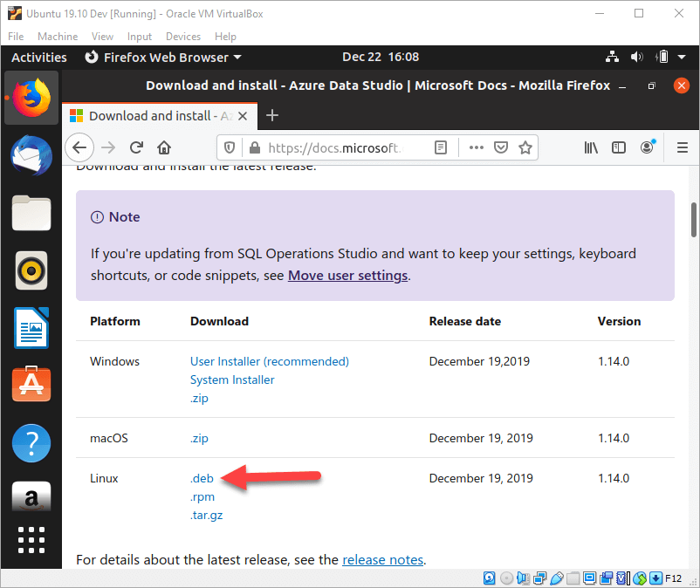Reload the current page
700x588 pixels.
pyautogui.click(x=136, y=147)
